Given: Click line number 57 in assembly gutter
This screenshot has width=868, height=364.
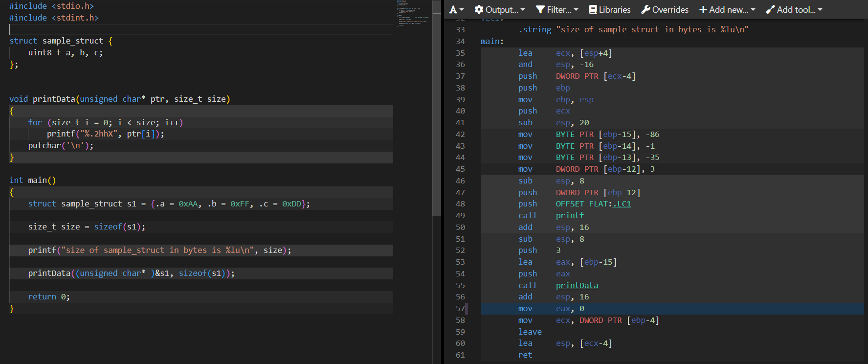Looking at the screenshot, I should tap(460, 309).
